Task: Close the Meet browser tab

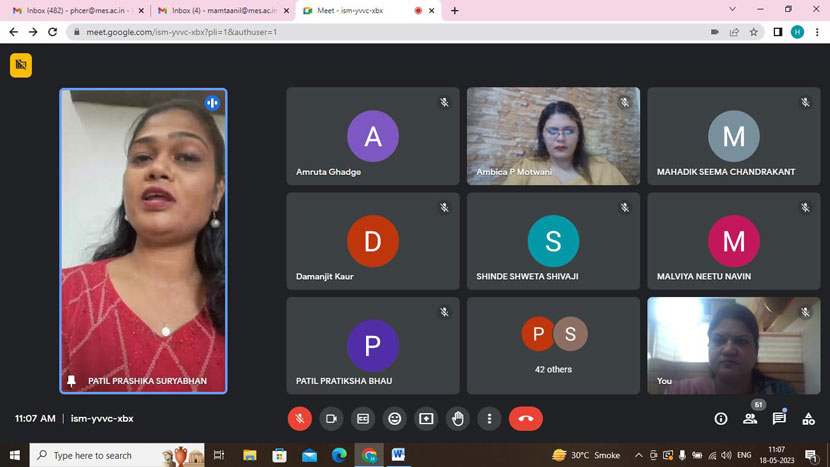Action: click(431, 11)
